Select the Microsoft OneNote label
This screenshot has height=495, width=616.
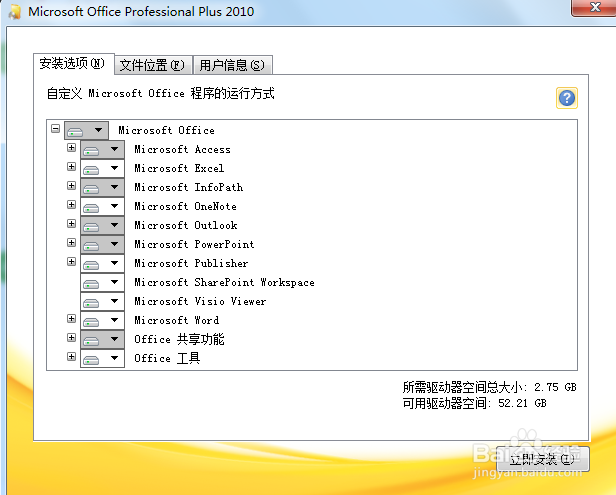click(x=185, y=206)
